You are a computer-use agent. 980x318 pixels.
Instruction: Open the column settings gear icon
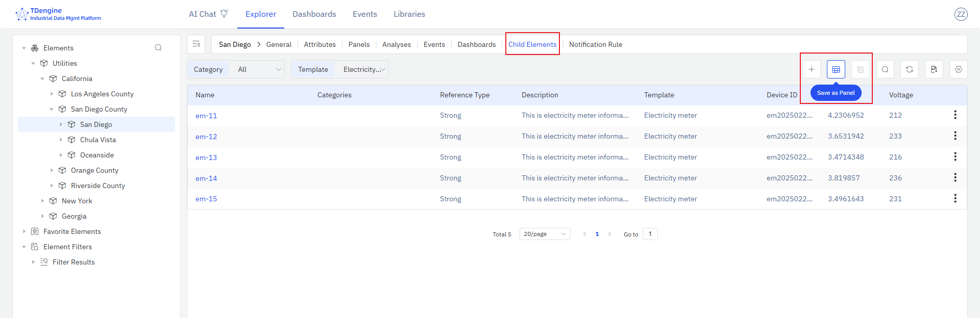[x=958, y=69]
